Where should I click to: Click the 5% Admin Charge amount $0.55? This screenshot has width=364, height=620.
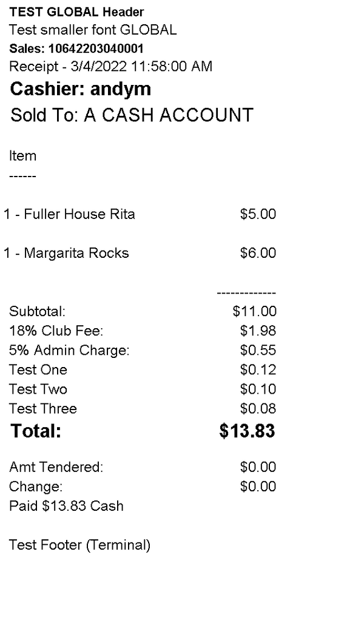(258, 351)
